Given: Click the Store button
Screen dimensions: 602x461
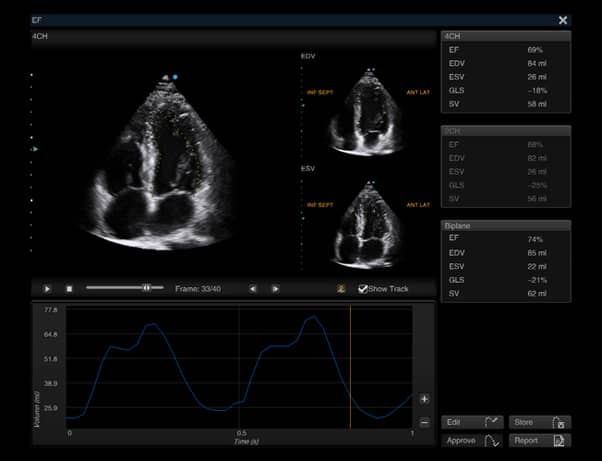Looking at the screenshot, I should click(x=540, y=422).
